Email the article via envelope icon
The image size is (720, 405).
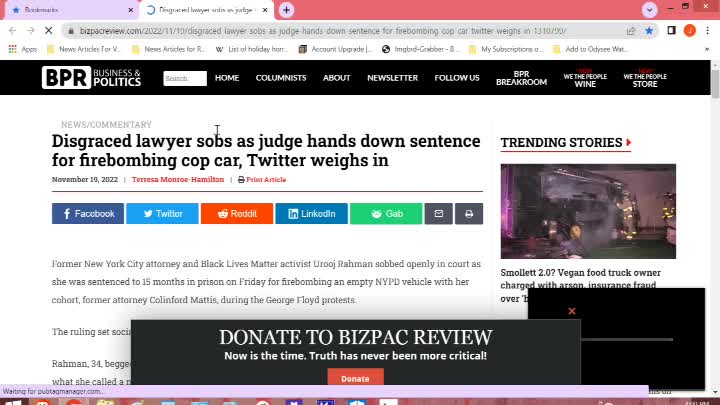[x=439, y=214]
